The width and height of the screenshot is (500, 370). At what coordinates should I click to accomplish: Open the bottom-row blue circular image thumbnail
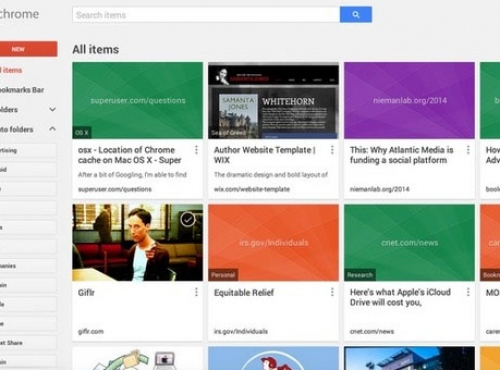[274, 358]
